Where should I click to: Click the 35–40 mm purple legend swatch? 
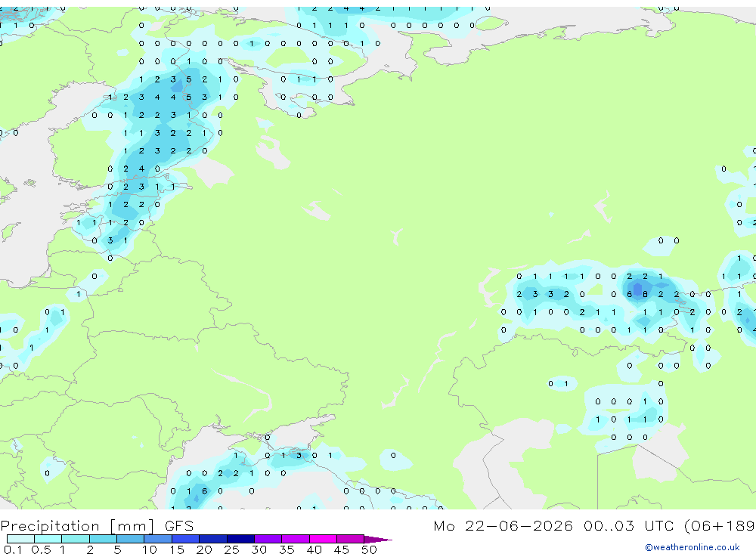pos(296,539)
